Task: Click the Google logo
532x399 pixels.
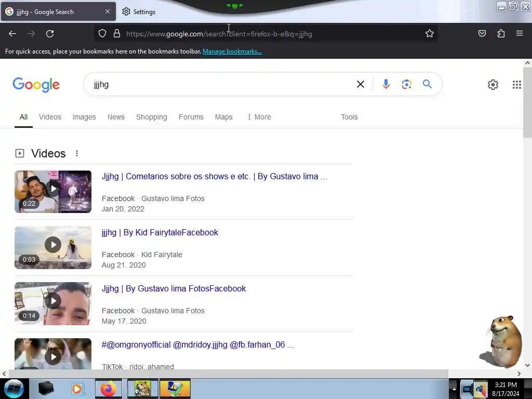Action: 36,85
